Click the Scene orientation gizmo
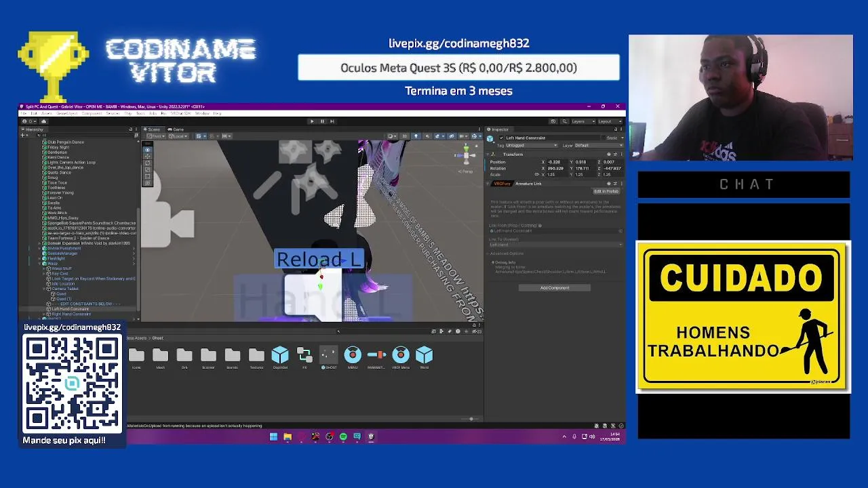Viewport: 868px width, 488px height. point(467,155)
